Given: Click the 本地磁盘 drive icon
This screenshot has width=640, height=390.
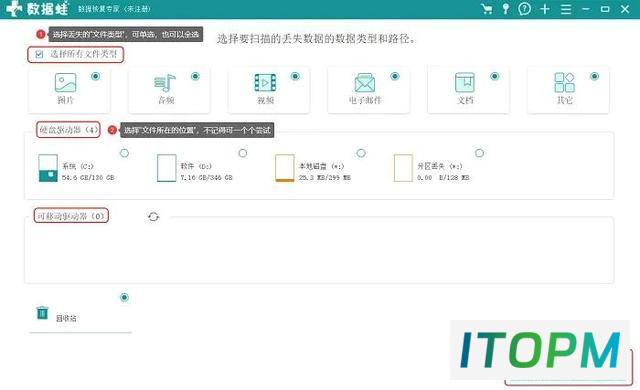Looking at the screenshot, I should 284,168.
